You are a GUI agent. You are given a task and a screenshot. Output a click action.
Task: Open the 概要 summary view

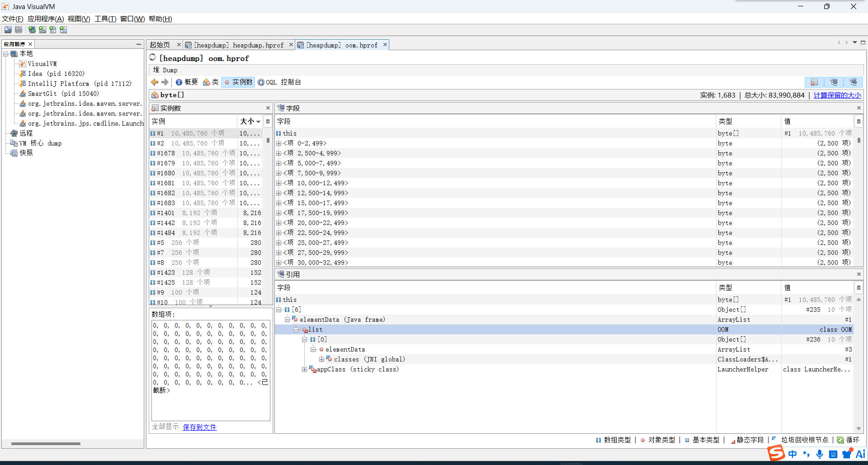(x=187, y=82)
